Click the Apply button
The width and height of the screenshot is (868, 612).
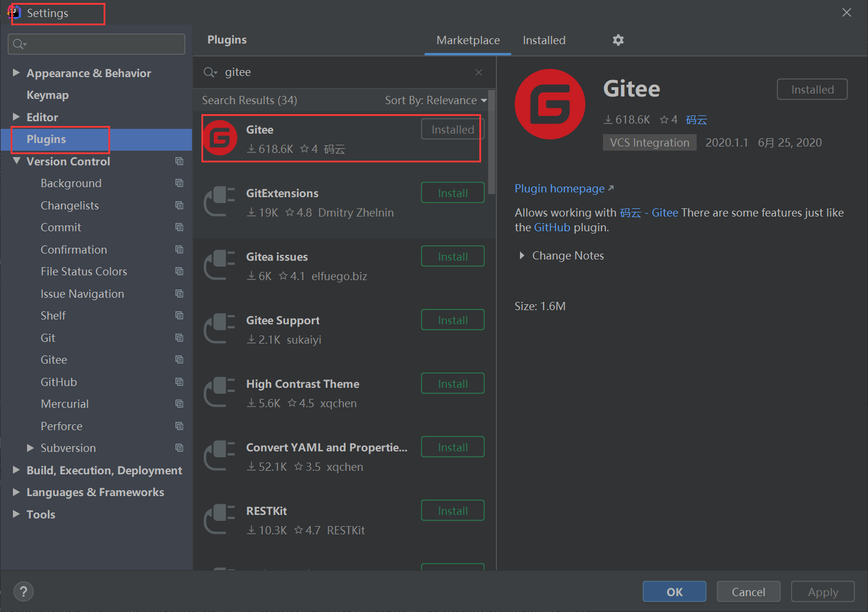pos(823,592)
